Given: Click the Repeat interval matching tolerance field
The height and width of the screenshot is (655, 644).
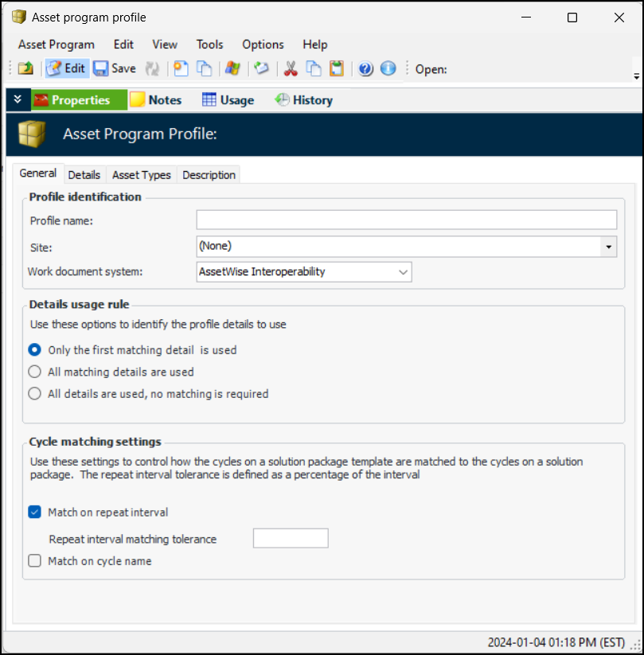Looking at the screenshot, I should coord(291,538).
